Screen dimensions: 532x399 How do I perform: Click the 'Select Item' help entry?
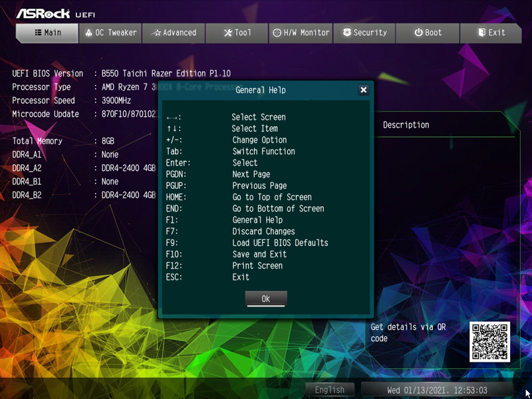coord(255,128)
